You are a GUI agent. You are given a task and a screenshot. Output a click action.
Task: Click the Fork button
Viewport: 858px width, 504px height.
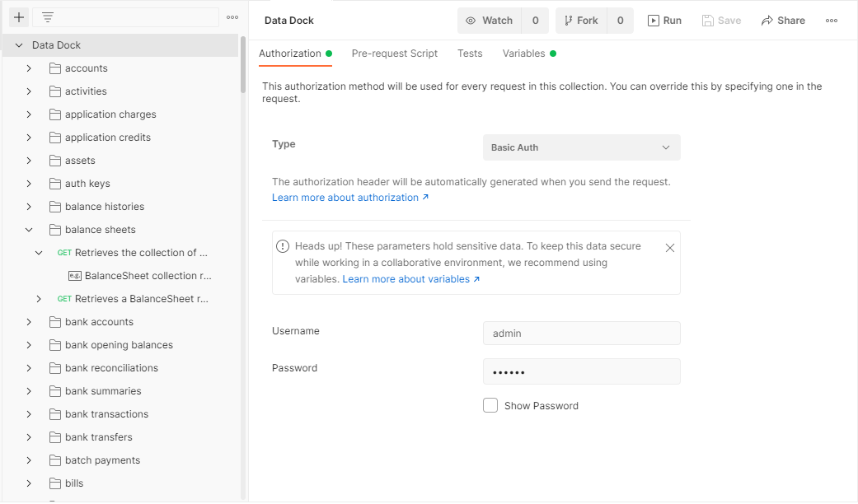tap(581, 21)
